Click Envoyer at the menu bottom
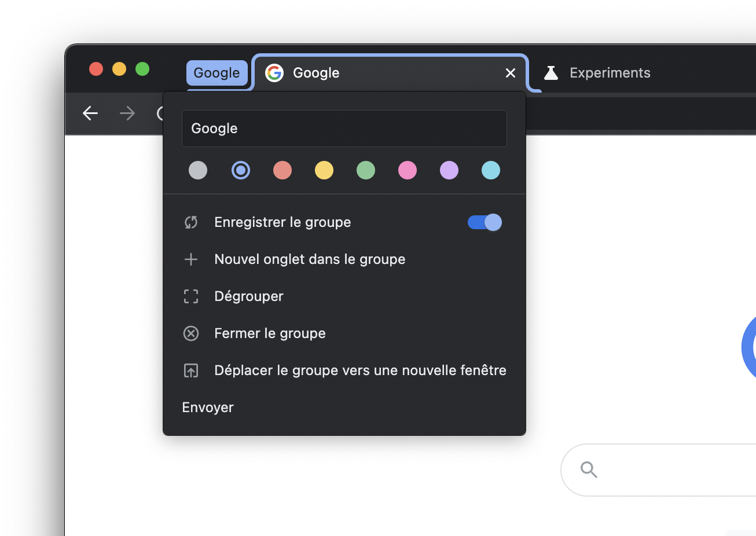 point(208,407)
